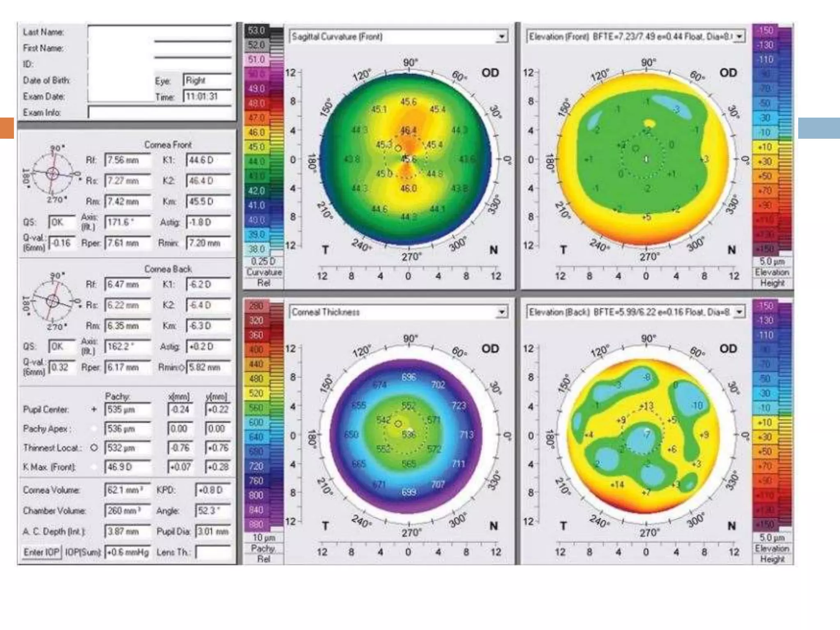Viewport: 840px width, 630px height.
Task: Click the Exam Info input field
Action: [160, 112]
